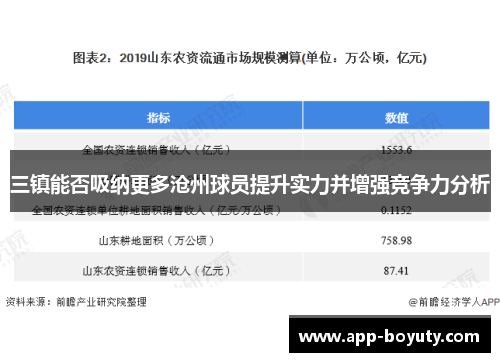
Task: Click the value '87.41'
Action: coord(396,271)
